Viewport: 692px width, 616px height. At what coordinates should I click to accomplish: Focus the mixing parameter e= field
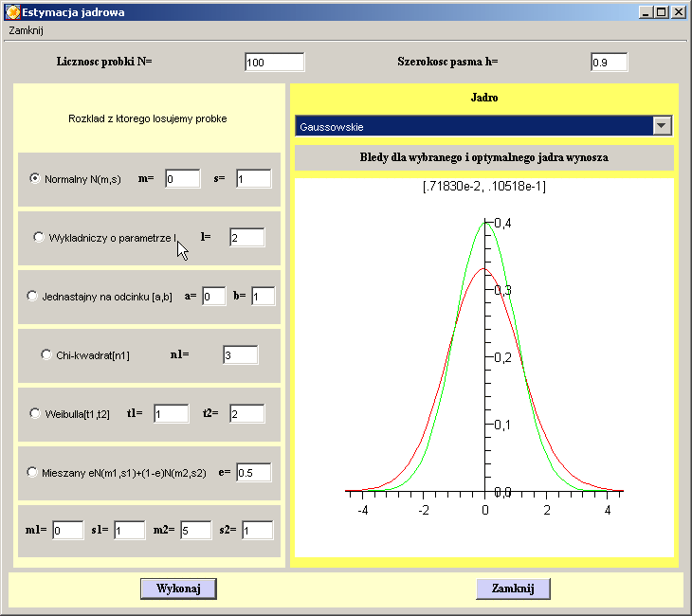(x=253, y=472)
